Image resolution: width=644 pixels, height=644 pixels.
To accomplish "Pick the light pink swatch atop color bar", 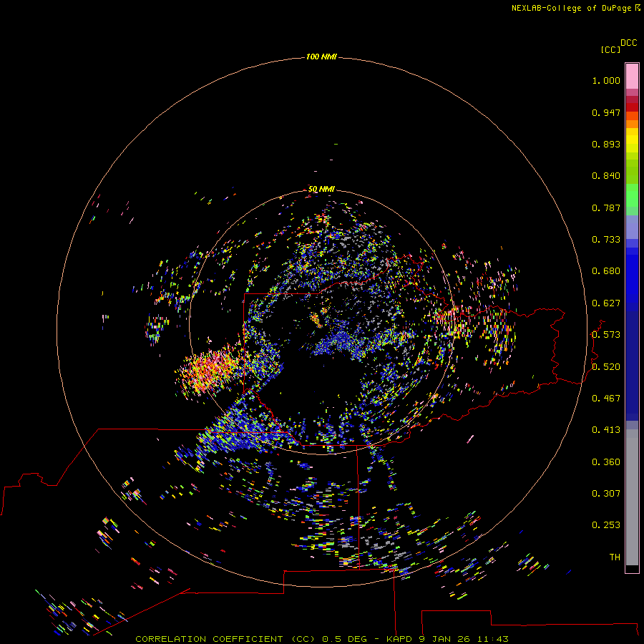I will (x=632, y=77).
